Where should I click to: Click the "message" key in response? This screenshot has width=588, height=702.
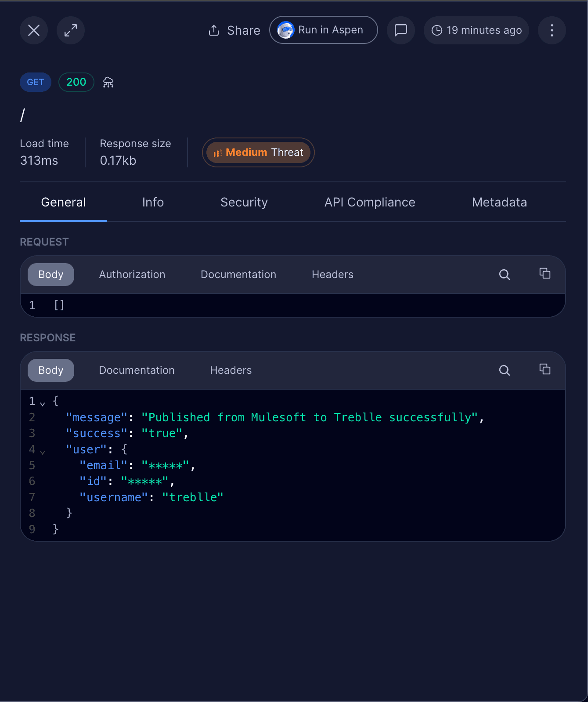tap(96, 417)
